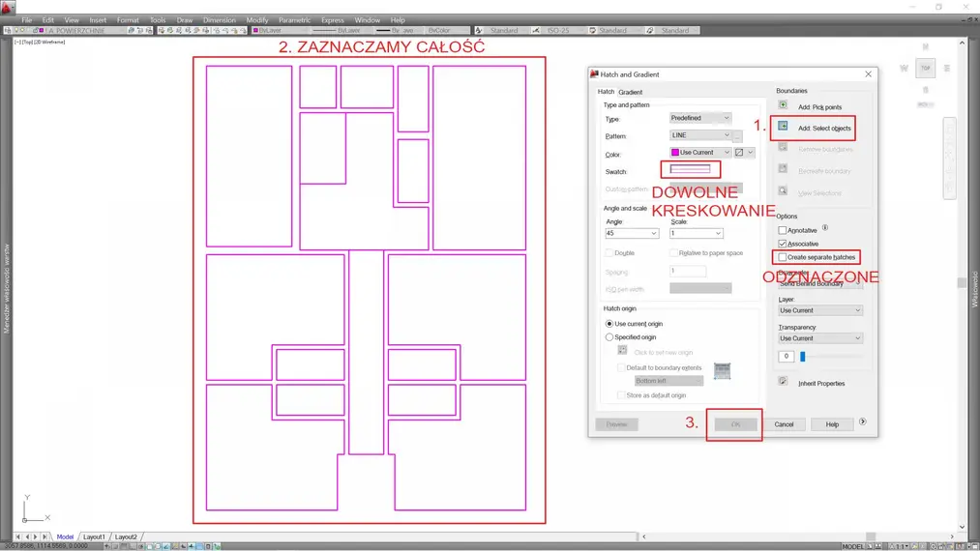Viewport: 980px width, 551px height.
Task: Toggle the Double checkbox
Action: (609, 253)
